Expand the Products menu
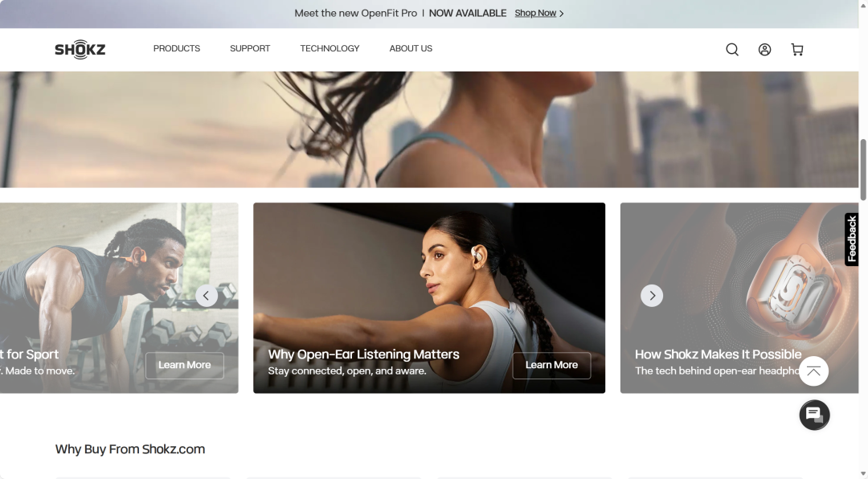The image size is (868, 479). (x=177, y=49)
